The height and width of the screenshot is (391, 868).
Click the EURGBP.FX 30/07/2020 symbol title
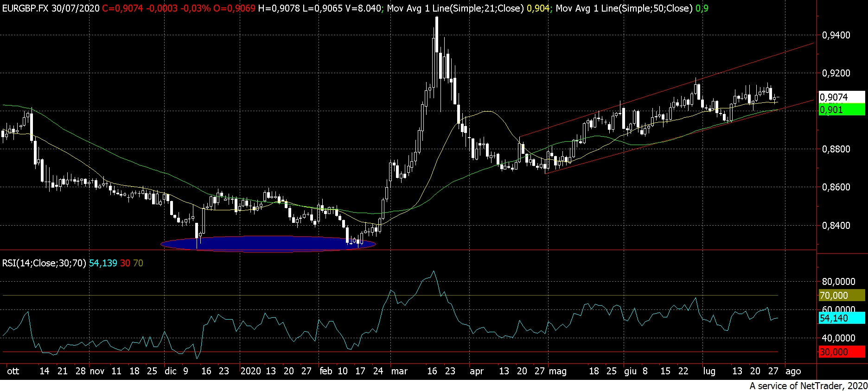click(x=51, y=8)
